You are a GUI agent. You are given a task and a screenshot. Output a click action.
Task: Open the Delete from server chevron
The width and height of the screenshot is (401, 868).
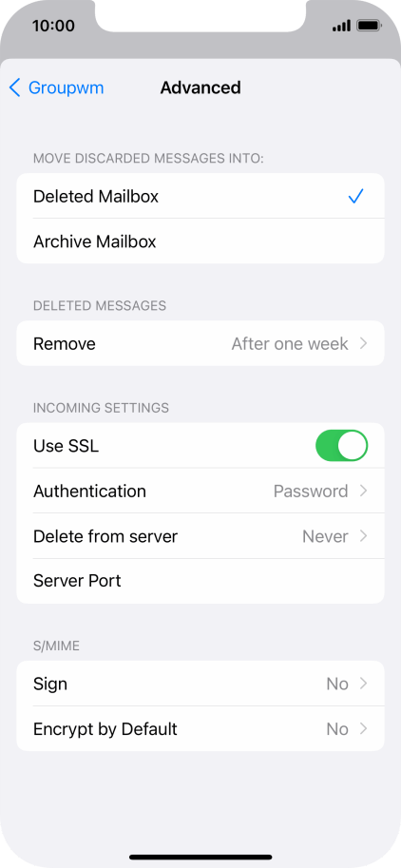click(x=363, y=536)
